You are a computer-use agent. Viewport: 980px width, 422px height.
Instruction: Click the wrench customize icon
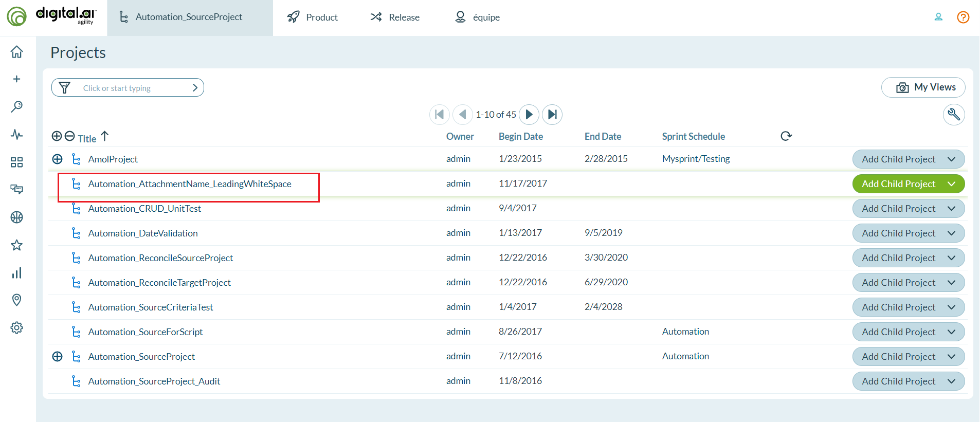click(x=953, y=114)
